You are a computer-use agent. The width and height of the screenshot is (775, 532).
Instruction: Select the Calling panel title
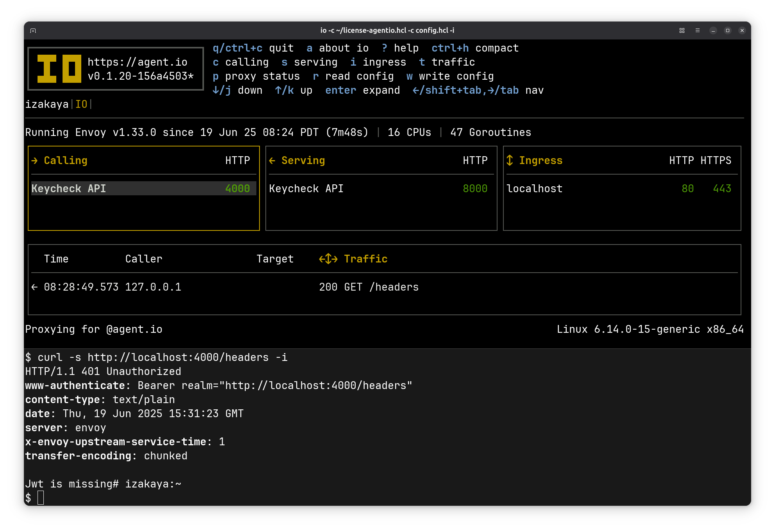(x=66, y=161)
